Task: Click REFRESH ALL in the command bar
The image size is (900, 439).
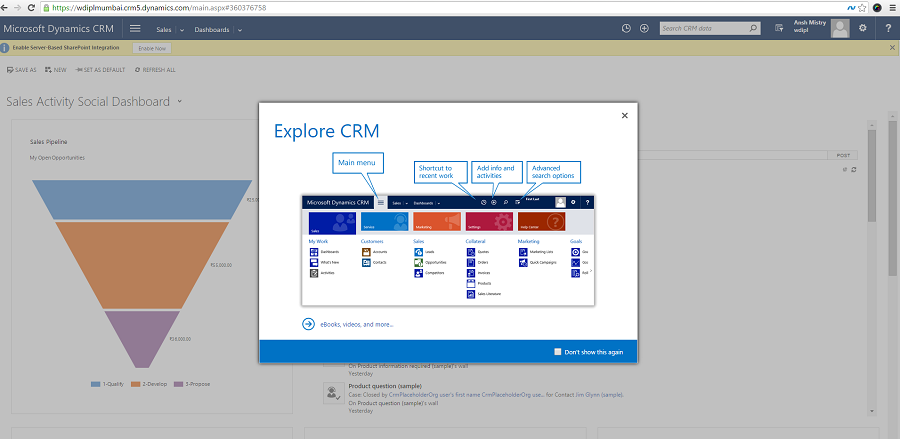Action: tap(155, 70)
